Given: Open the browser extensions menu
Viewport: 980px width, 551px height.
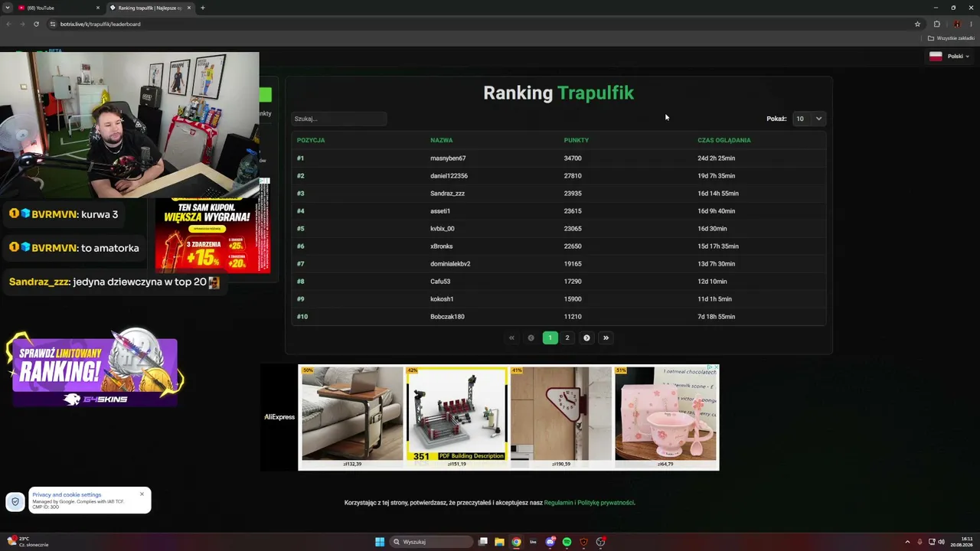Looking at the screenshot, I should pyautogui.click(x=936, y=24).
